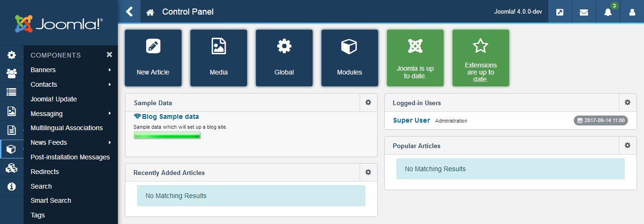The width and height of the screenshot is (644, 224).
Task: Click Recently Added Articles 'No Matching Results' notice
Action: pos(251,196)
